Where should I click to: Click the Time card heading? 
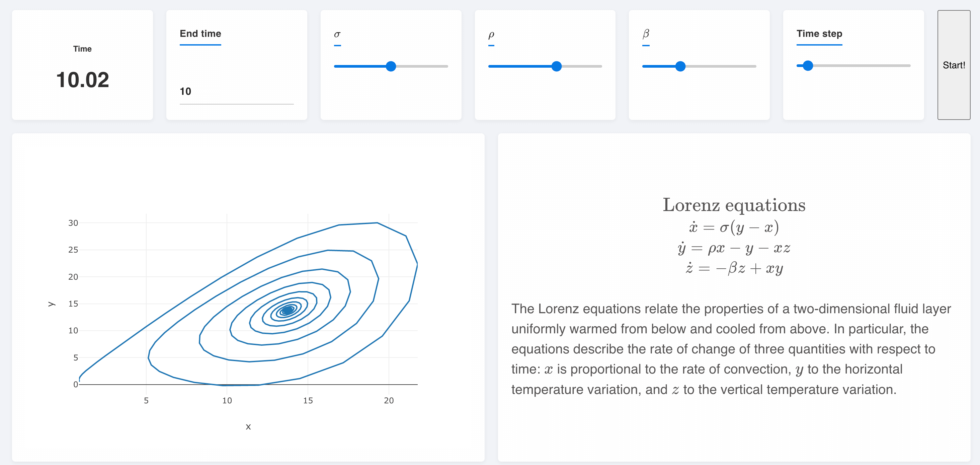click(82, 49)
